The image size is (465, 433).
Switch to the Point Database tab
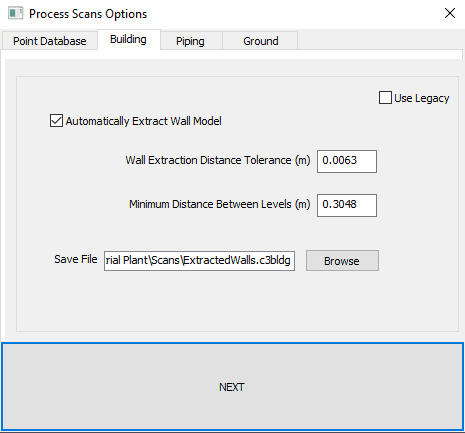[x=50, y=41]
